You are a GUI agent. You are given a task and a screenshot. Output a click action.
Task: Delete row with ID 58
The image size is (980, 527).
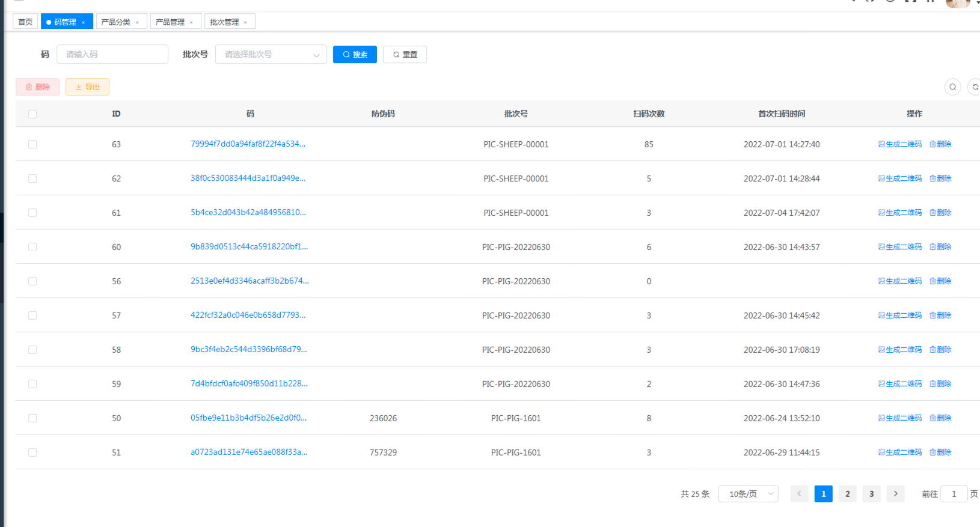940,350
